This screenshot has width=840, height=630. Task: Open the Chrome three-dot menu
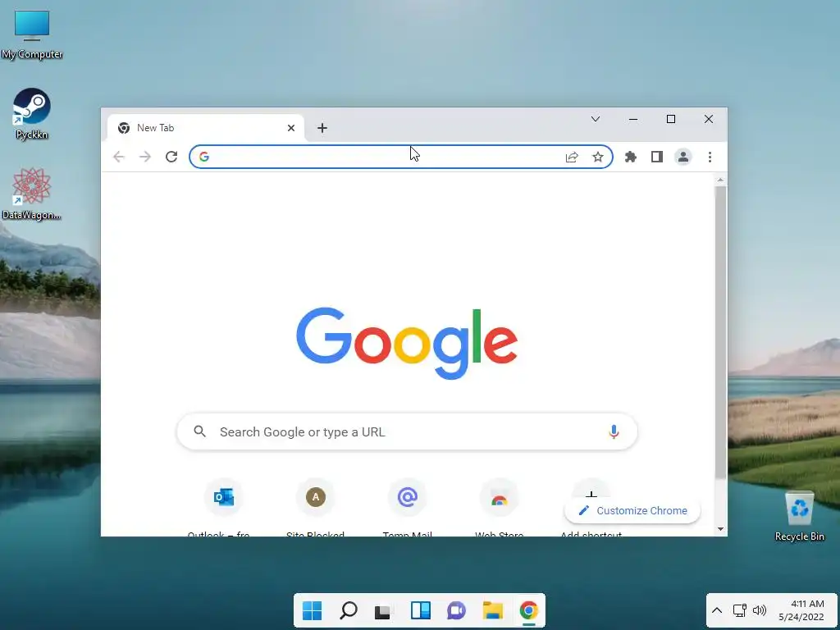(x=710, y=157)
